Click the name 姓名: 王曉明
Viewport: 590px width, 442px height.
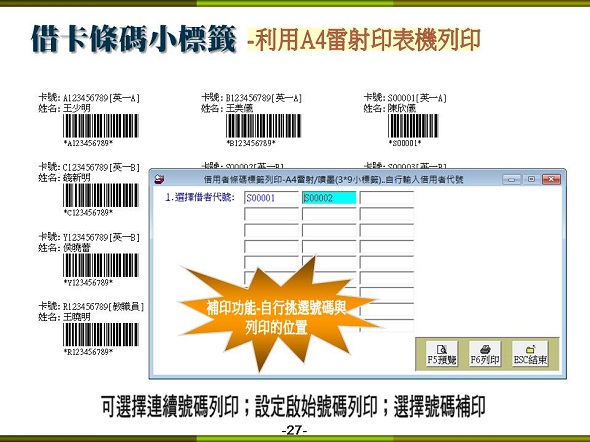point(64,317)
